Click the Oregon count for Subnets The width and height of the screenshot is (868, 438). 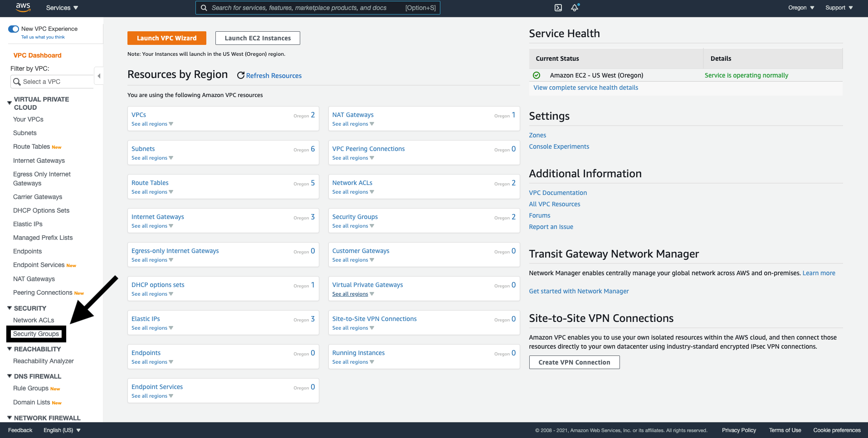pyautogui.click(x=313, y=149)
